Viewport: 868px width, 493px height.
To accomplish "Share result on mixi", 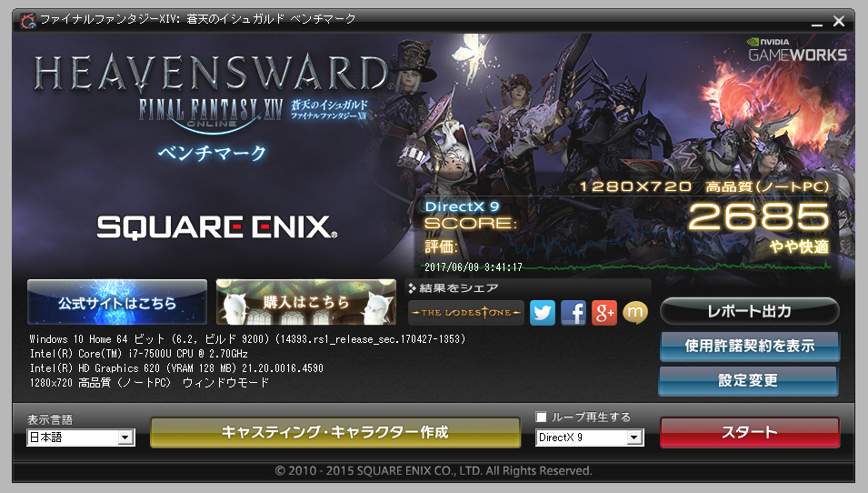I will (x=635, y=313).
